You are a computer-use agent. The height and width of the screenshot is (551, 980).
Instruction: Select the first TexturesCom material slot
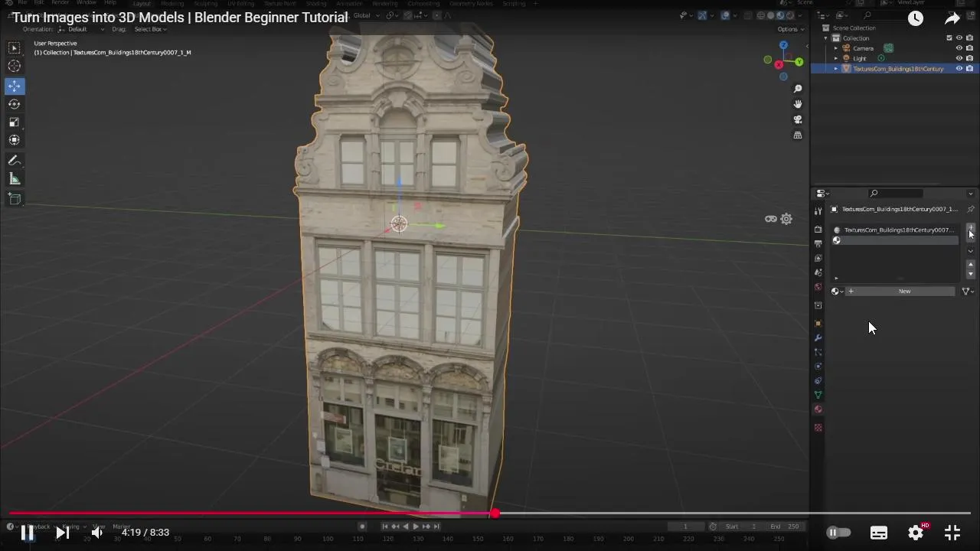tap(895, 230)
